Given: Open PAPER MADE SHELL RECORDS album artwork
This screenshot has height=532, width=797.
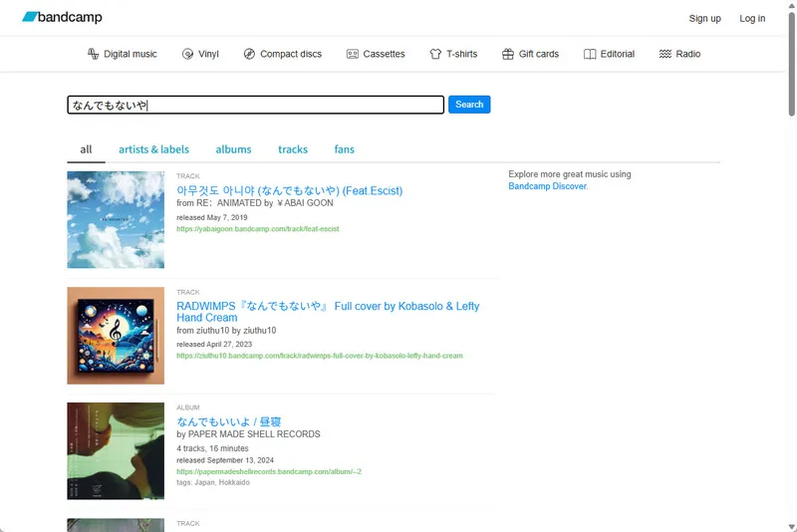Looking at the screenshot, I should pos(116,451).
